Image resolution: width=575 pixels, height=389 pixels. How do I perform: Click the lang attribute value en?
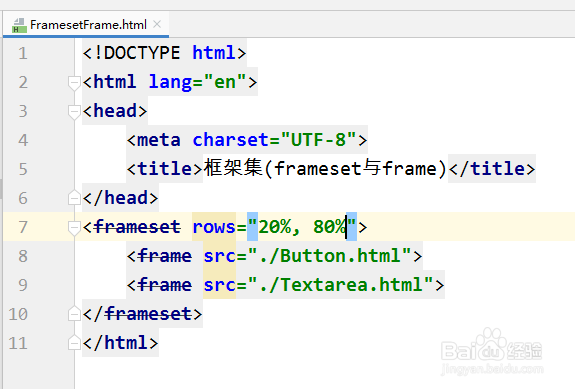point(225,82)
